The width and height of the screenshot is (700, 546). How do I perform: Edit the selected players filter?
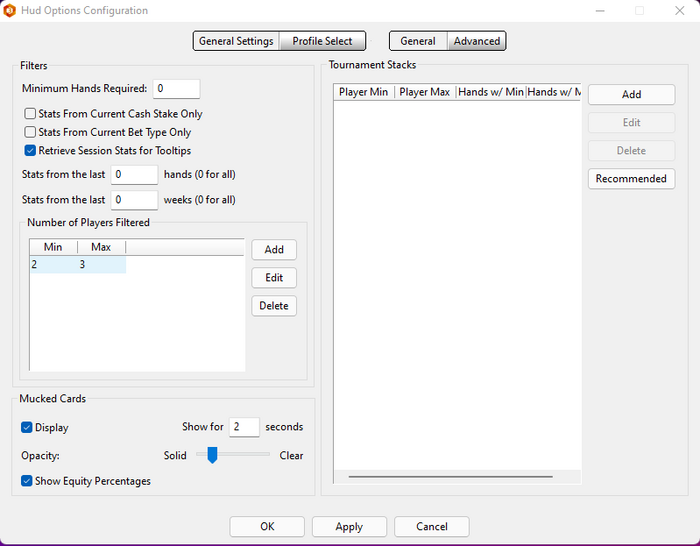(x=274, y=278)
